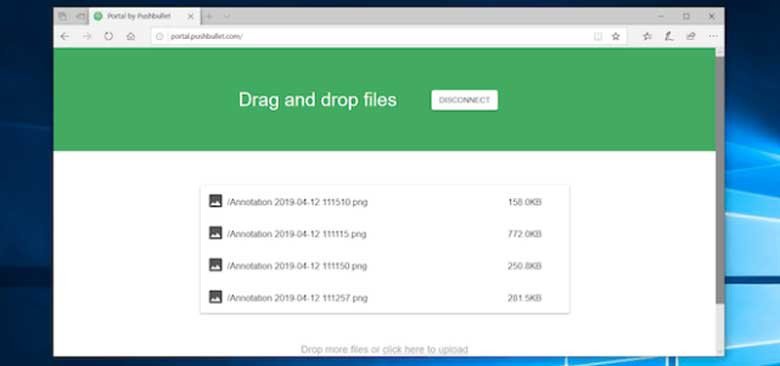Click image icon for Annotation 111115 file
Image resolution: width=780 pixels, height=366 pixels.
point(215,233)
